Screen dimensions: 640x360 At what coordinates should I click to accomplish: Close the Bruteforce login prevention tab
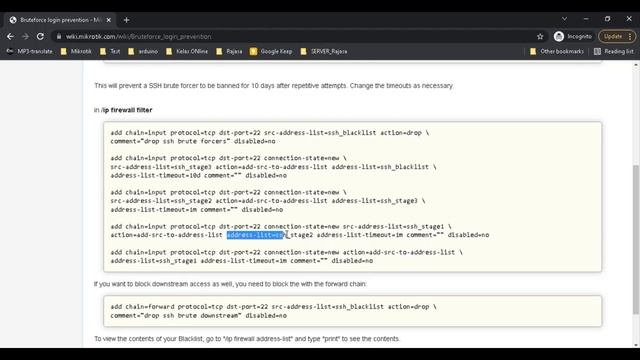click(109, 20)
